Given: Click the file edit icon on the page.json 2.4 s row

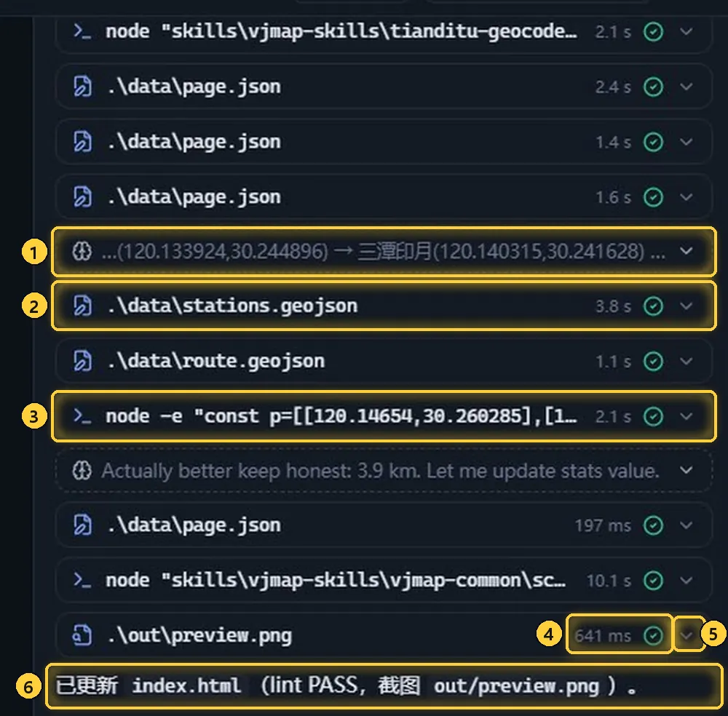Looking at the screenshot, I should [x=82, y=87].
